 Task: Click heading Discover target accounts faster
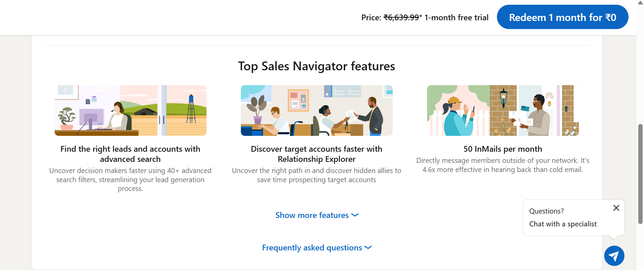pos(316,154)
